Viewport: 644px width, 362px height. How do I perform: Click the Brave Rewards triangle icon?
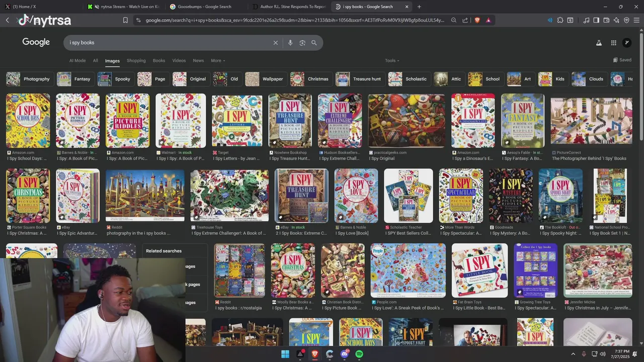[488, 20]
